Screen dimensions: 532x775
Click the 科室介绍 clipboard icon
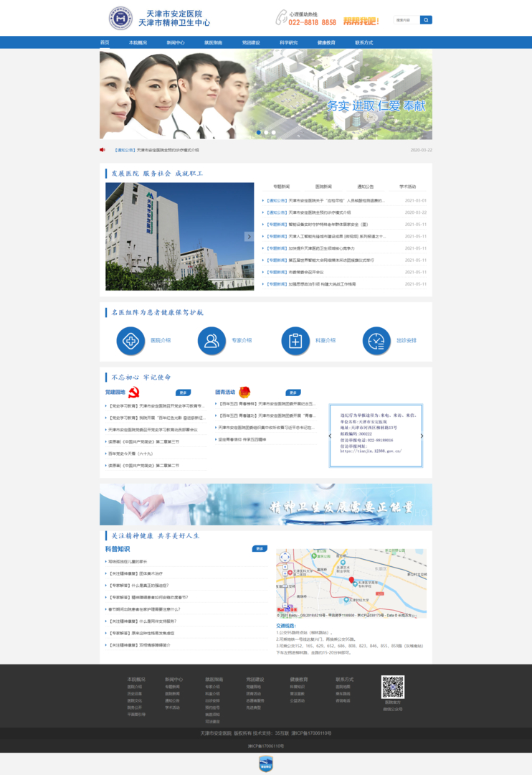click(295, 341)
